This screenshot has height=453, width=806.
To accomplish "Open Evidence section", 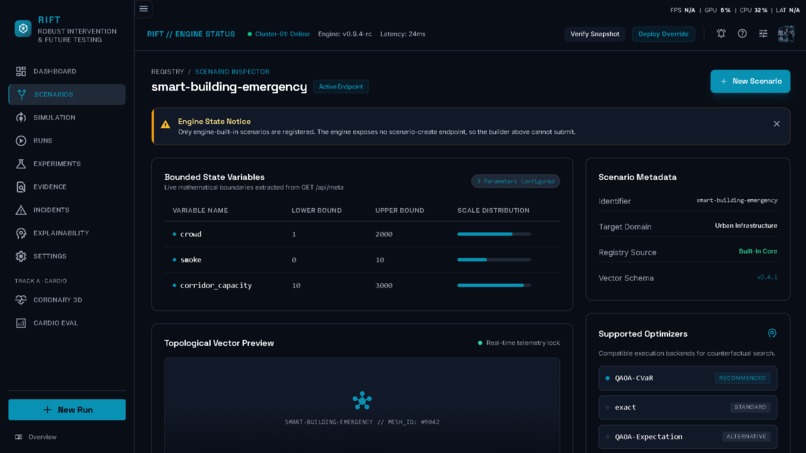I will tap(67, 187).
